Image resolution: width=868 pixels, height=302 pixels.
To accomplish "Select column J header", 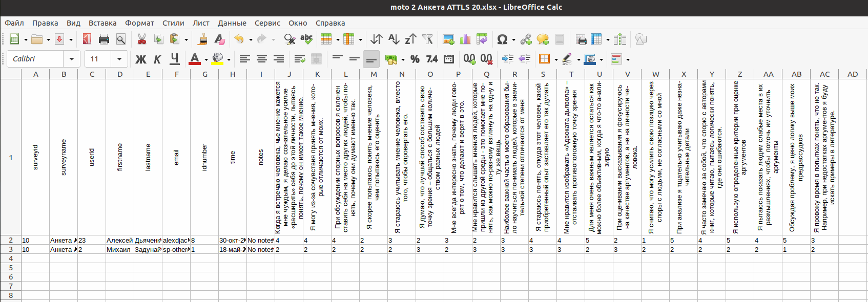I will (289, 74).
